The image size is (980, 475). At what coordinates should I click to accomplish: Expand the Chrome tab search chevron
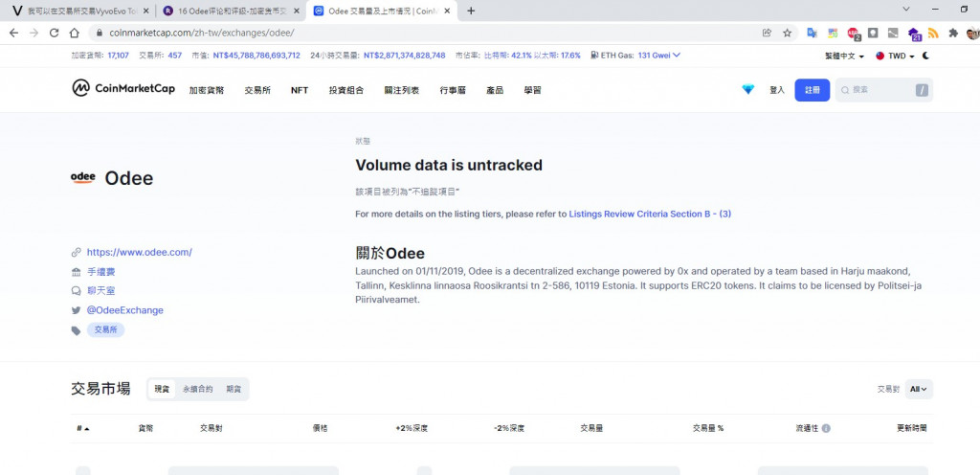(906, 10)
